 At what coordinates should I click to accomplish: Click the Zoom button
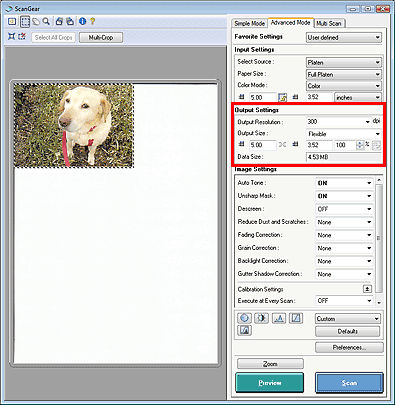tap(270, 364)
